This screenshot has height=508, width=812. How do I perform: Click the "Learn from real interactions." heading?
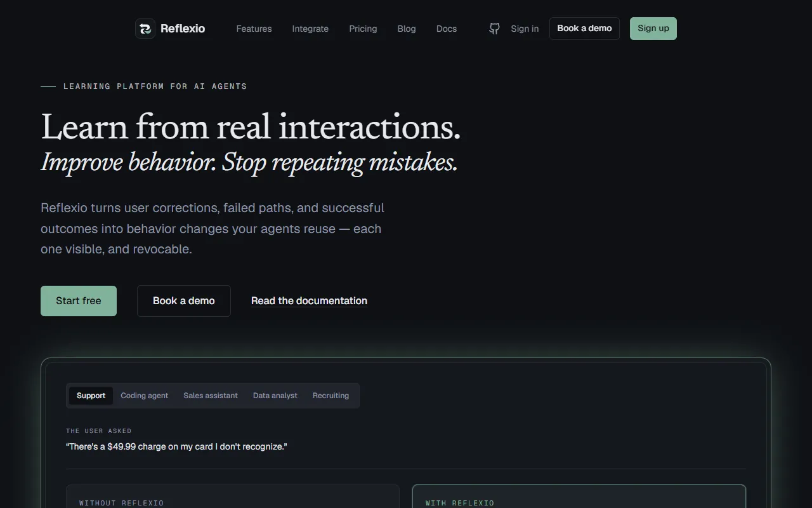251,126
